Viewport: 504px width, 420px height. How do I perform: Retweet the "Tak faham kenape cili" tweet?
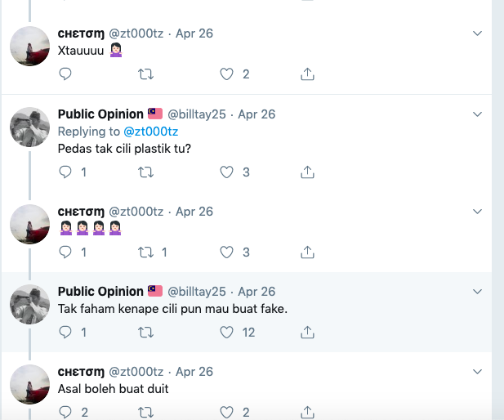pyautogui.click(x=145, y=333)
